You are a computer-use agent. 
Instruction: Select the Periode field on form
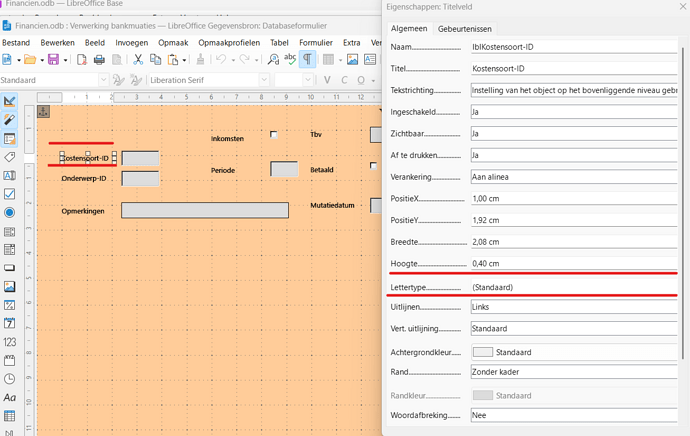tap(284, 169)
